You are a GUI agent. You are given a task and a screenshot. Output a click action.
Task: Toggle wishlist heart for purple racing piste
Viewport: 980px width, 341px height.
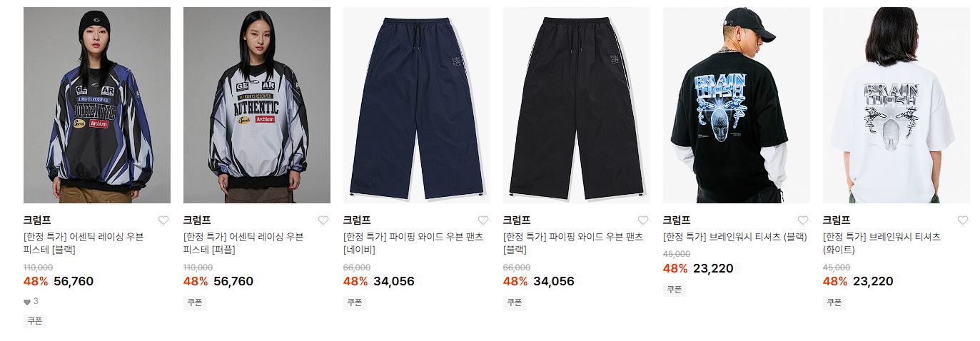pos(323,220)
